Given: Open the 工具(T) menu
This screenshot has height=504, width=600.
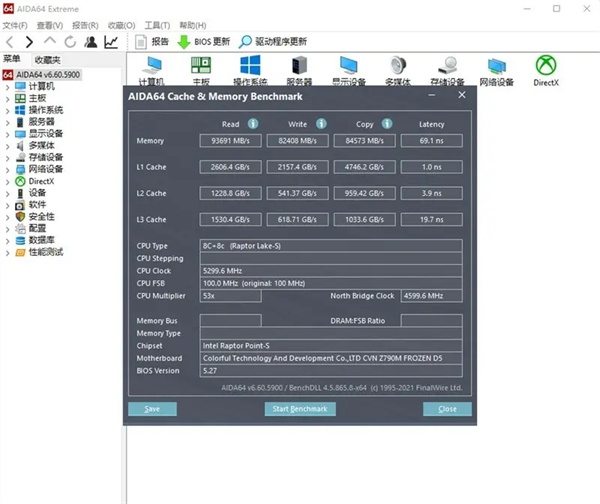Looking at the screenshot, I should (x=157, y=25).
